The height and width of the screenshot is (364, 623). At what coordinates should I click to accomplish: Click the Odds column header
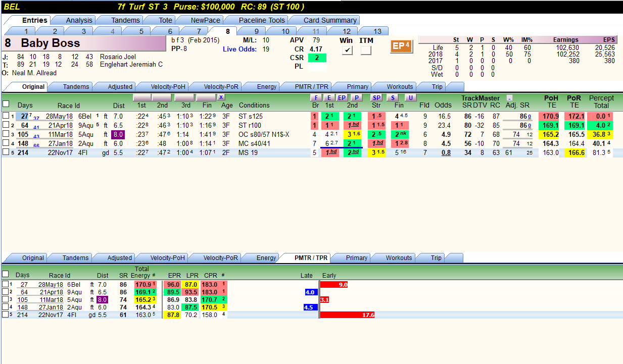(443, 106)
